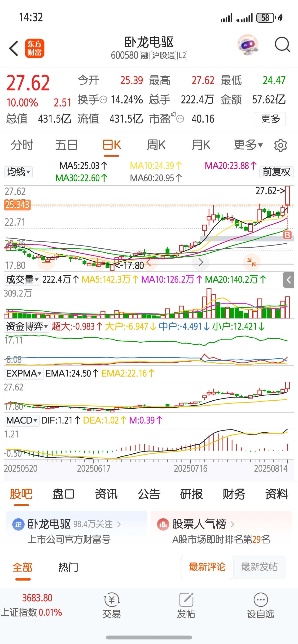Tap the P/E ratio info icon
This screenshot has height=644, width=298.
coord(180,119)
